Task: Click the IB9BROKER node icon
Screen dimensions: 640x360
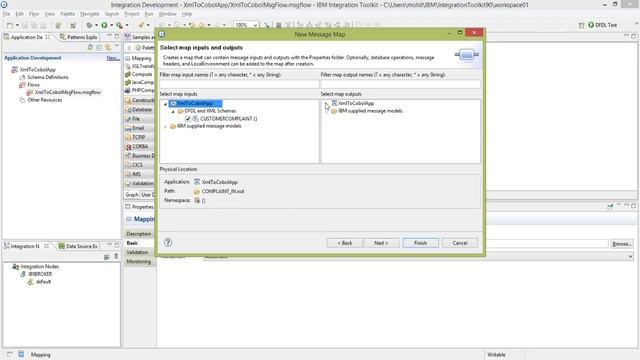Action: coord(23,274)
